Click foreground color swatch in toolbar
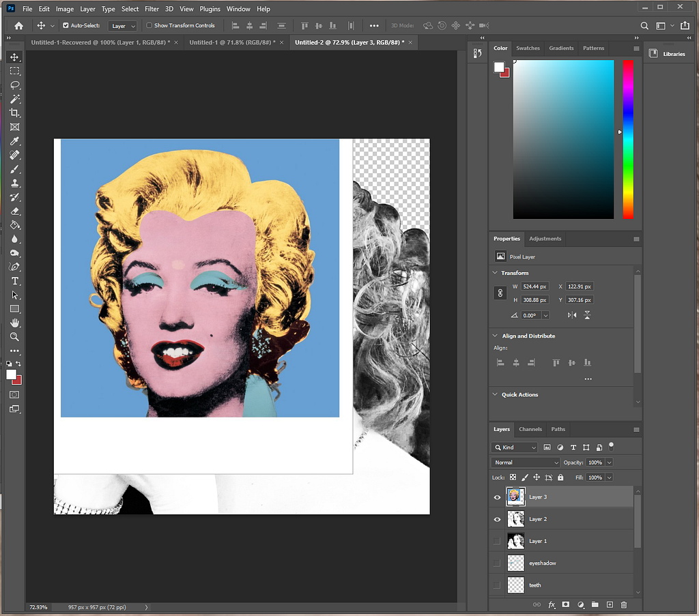The width and height of the screenshot is (699, 616). (11, 375)
